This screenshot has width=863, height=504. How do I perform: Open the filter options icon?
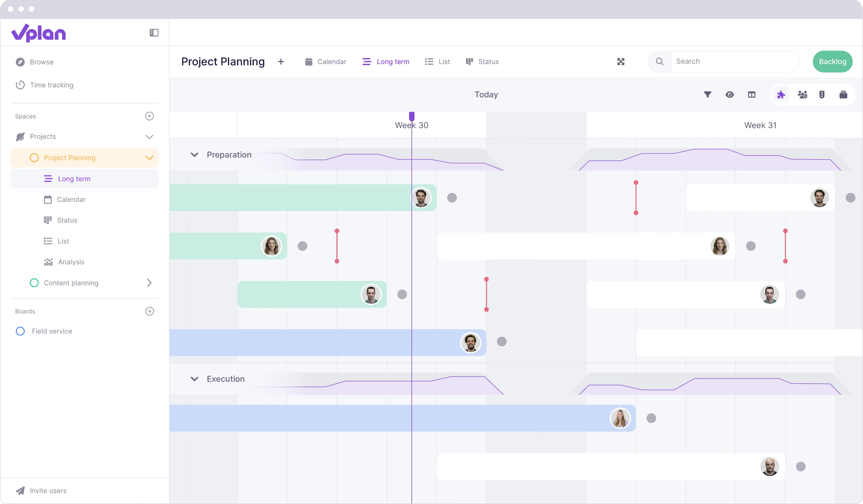708,94
